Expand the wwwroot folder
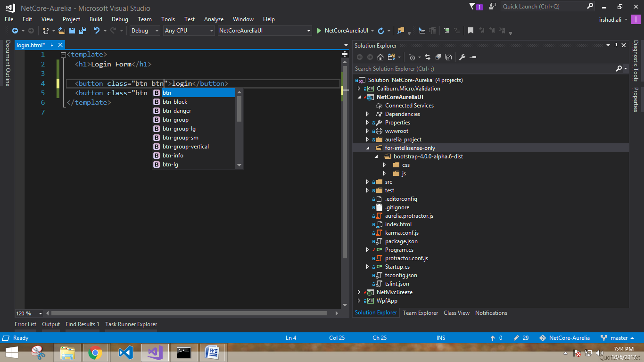The width and height of the screenshot is (644, 362). pos(367,131)
